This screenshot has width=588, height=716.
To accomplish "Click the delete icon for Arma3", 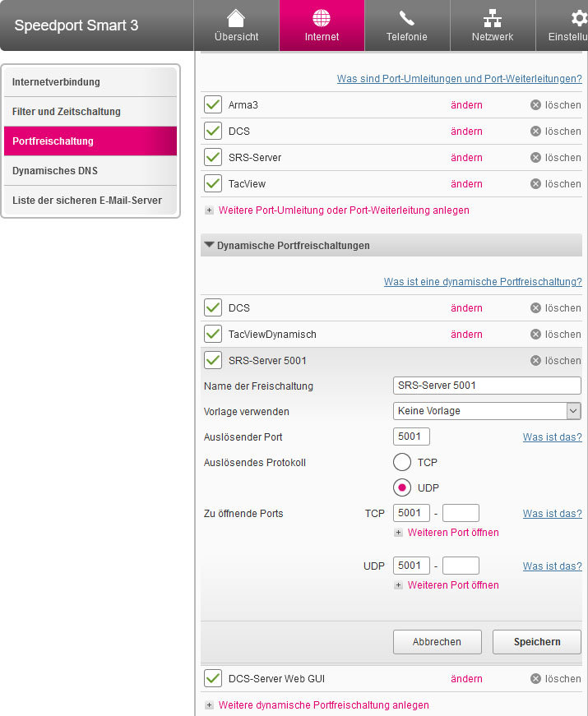I will pyautogui.click(x=535, y=105).
